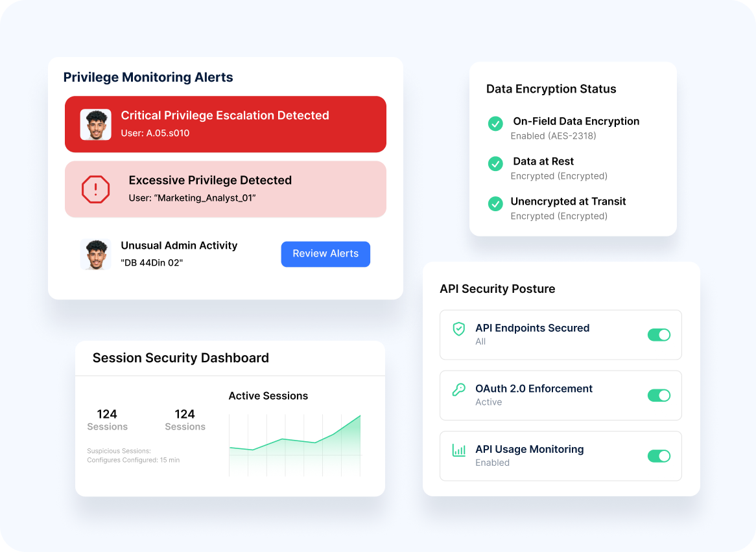This screenshot has width=756, height=552.
Task: Toggle the API Usage Monitoring switch
Action: (x=659, y=456)
